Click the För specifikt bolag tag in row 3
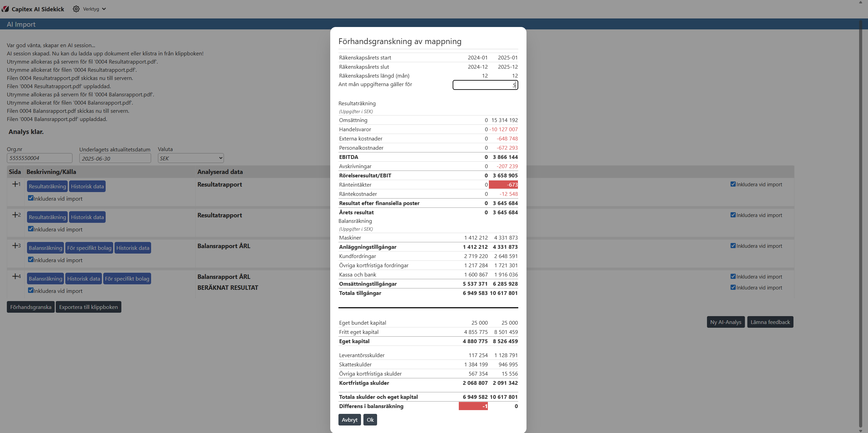868x433 pixels. click(x=89, y=248)
